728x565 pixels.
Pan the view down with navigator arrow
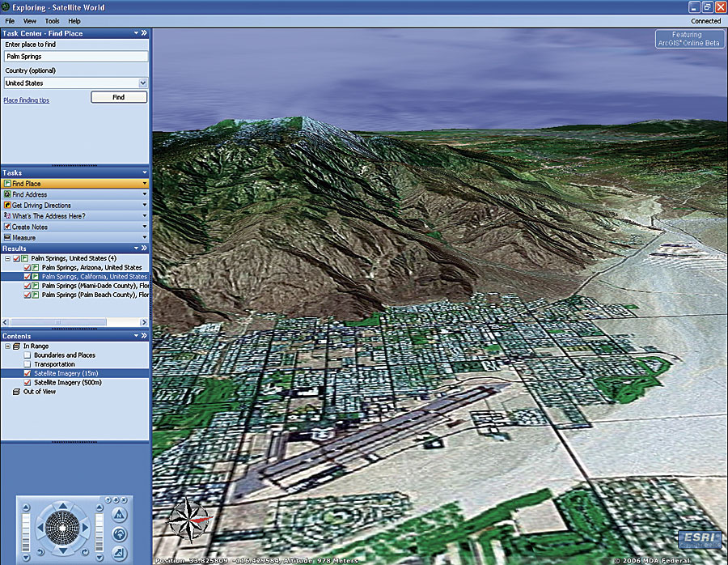click(x=62, y=550)
